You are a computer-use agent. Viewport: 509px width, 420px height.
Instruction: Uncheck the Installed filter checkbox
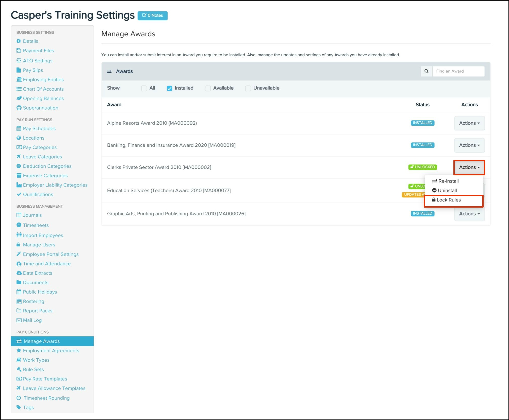coord(169,88)
